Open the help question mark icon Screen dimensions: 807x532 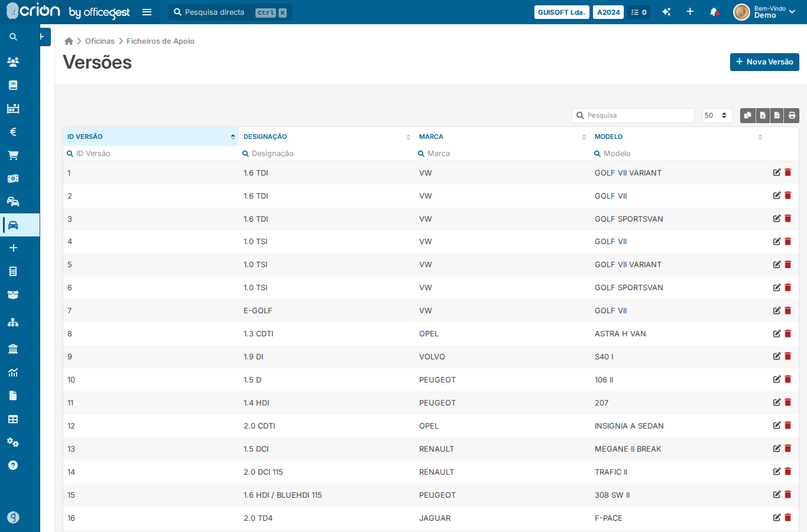coord(13,465)
